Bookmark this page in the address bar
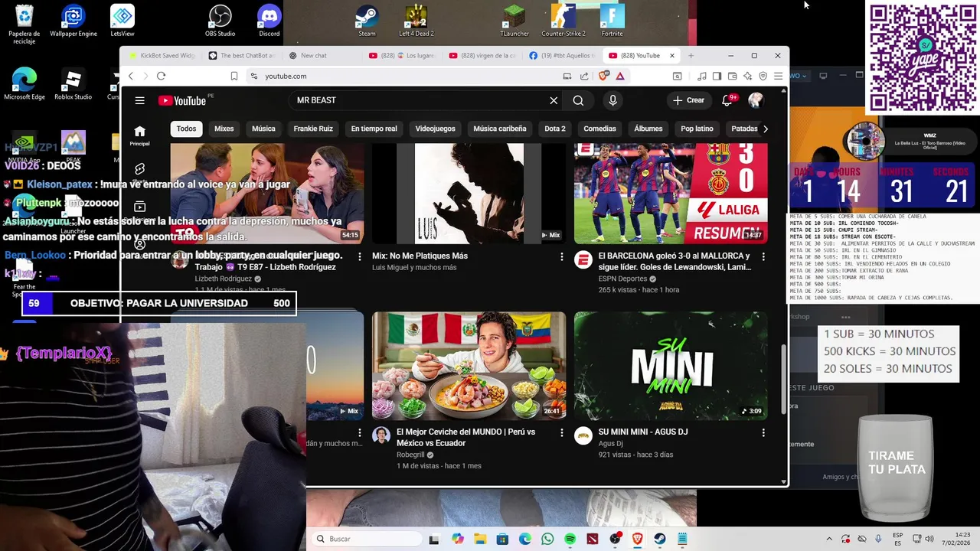This screenshot has width=980, height=551. coord(234,76)
